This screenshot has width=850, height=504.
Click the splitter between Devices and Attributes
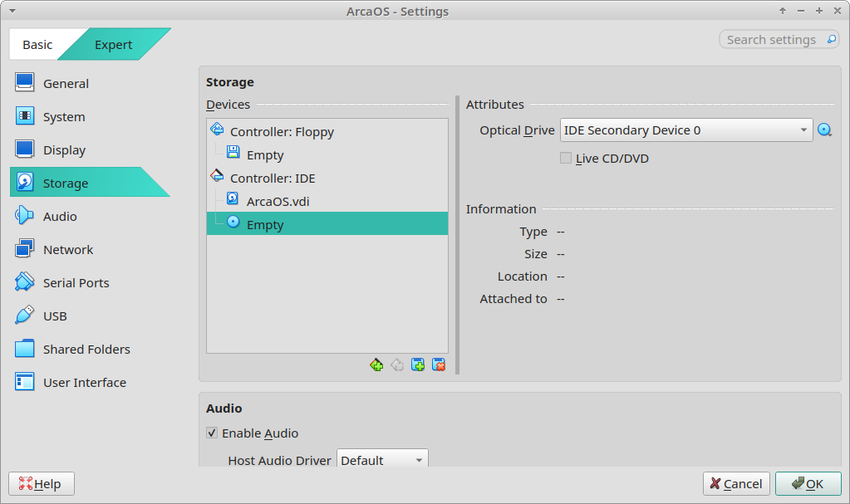click(x=458, y=235)
